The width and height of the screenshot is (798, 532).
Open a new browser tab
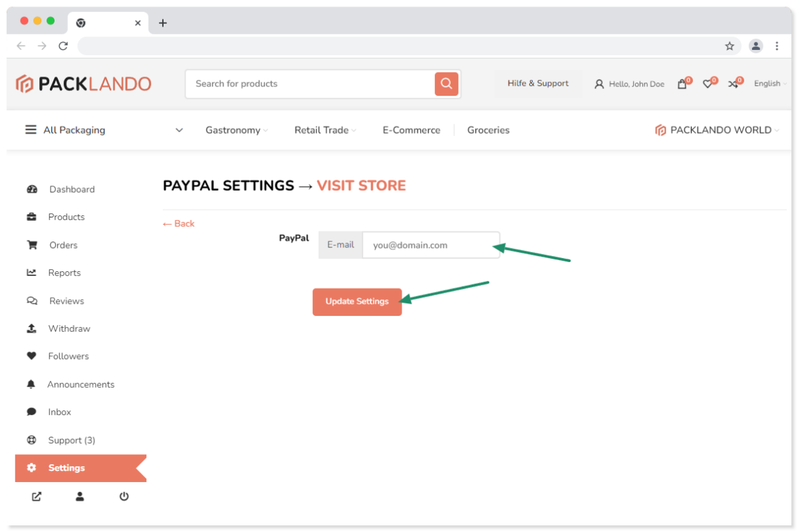point(163,23)
